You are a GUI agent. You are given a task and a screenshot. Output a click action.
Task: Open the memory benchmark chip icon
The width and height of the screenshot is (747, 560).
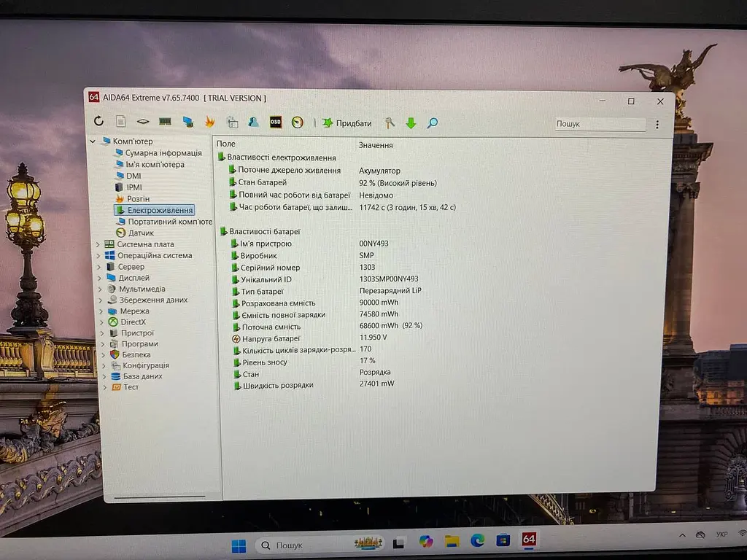click(x=165, y=122)
